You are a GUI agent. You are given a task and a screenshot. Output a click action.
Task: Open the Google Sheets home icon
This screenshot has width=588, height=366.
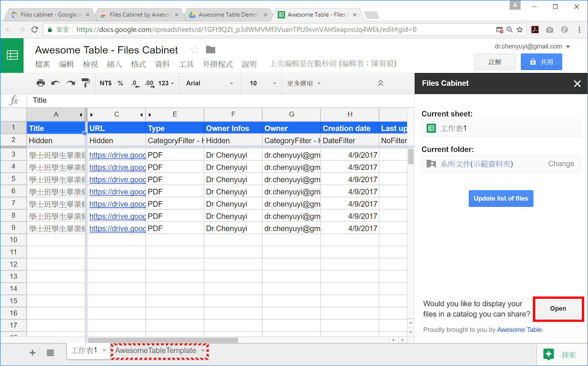12,55
